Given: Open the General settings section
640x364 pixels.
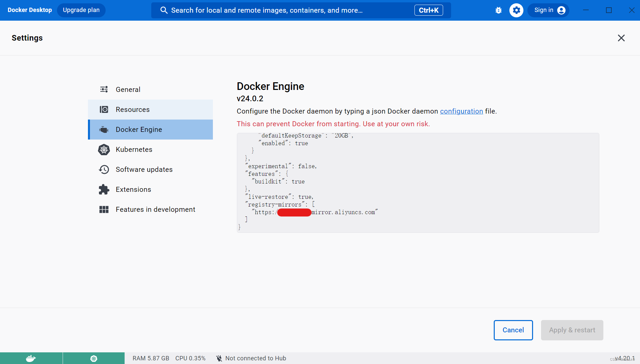Looking at the screenshot, I should point(128,90).
